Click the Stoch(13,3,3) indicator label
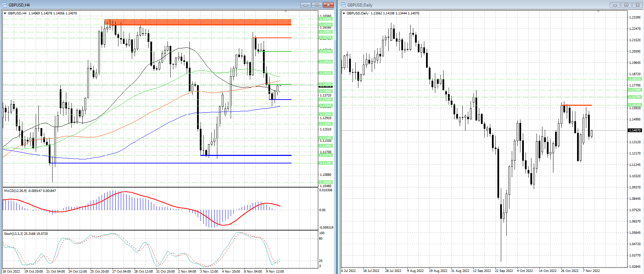Screen dimensions: 644x274 coord(14,234)
